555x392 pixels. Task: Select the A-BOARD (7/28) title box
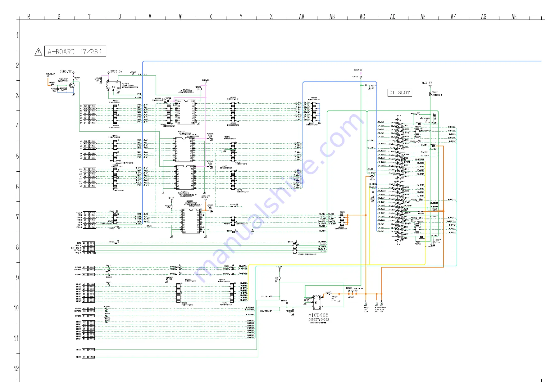(x=75, y=51)
